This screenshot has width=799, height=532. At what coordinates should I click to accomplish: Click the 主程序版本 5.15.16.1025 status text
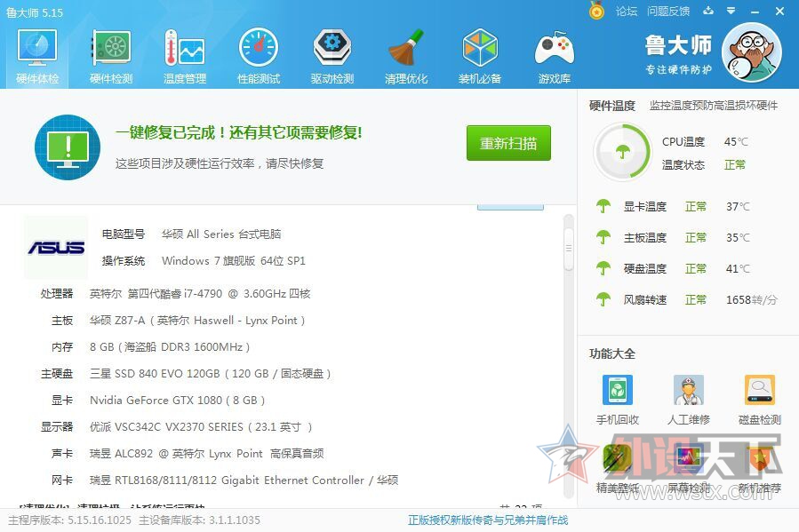coord(70,520)
